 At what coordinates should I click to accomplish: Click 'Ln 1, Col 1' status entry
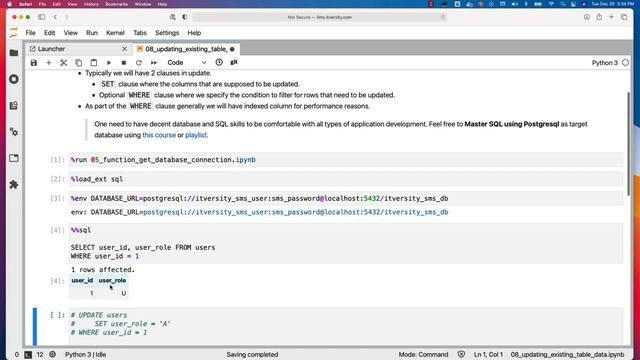[x=488, y=355]
